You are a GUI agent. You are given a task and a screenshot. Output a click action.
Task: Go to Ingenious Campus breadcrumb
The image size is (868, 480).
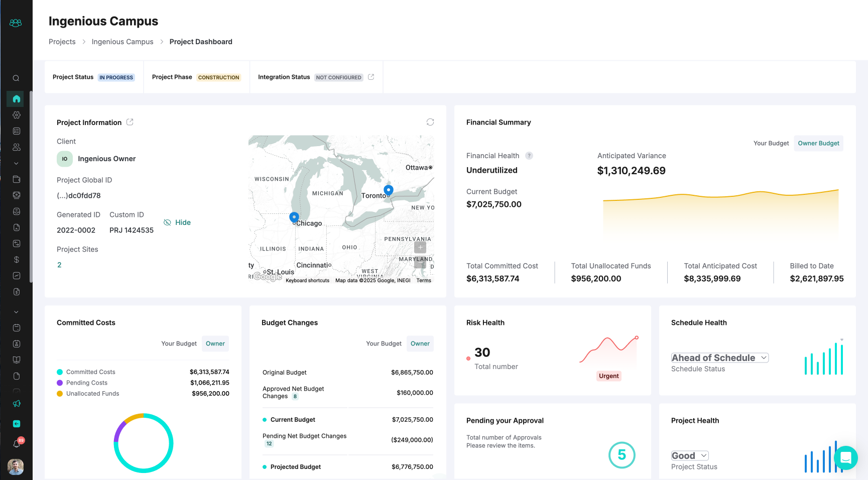[122, 42]
